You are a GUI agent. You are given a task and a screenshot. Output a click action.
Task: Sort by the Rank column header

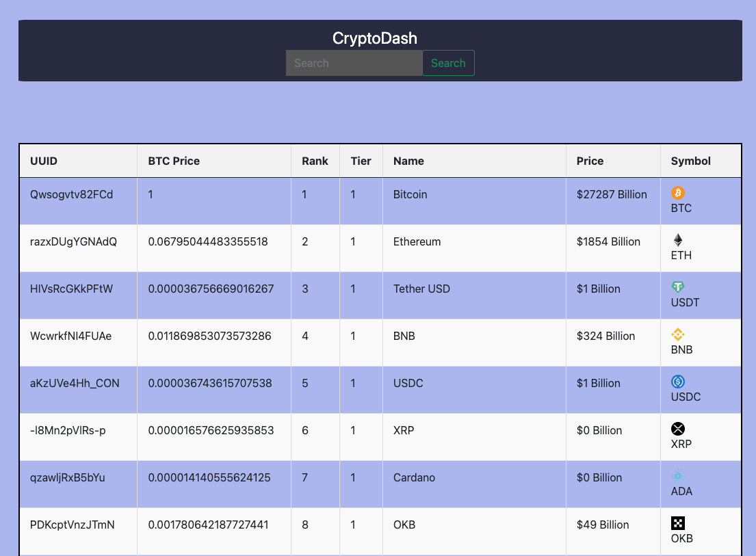[x=315, y=161]
